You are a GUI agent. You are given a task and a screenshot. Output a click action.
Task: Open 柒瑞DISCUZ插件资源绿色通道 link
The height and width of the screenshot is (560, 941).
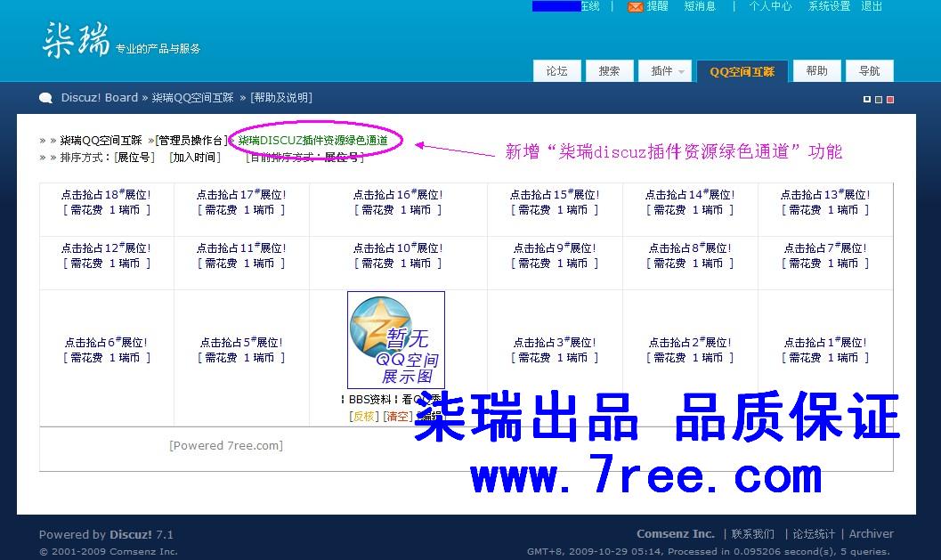click(312, 141)
